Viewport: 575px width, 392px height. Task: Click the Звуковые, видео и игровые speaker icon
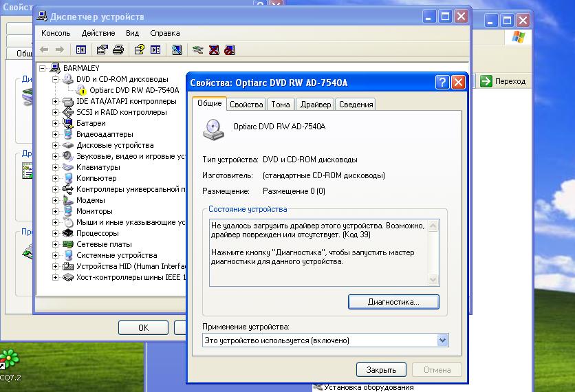[68, 156]
